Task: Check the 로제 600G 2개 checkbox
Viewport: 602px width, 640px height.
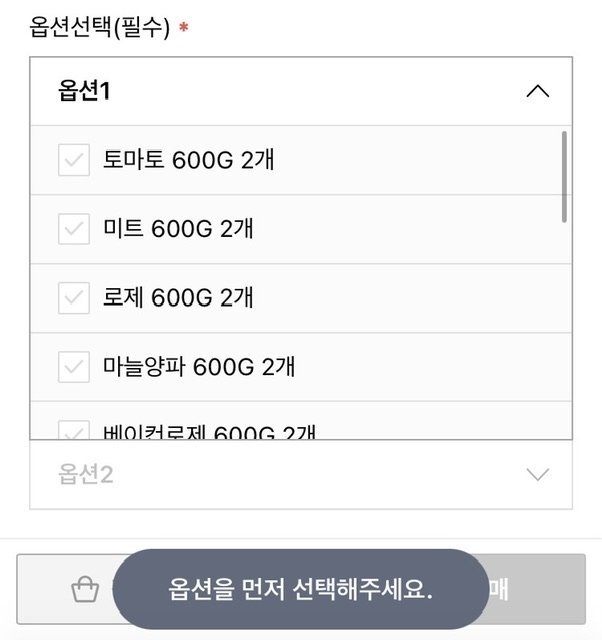Action: click(74, 298)
